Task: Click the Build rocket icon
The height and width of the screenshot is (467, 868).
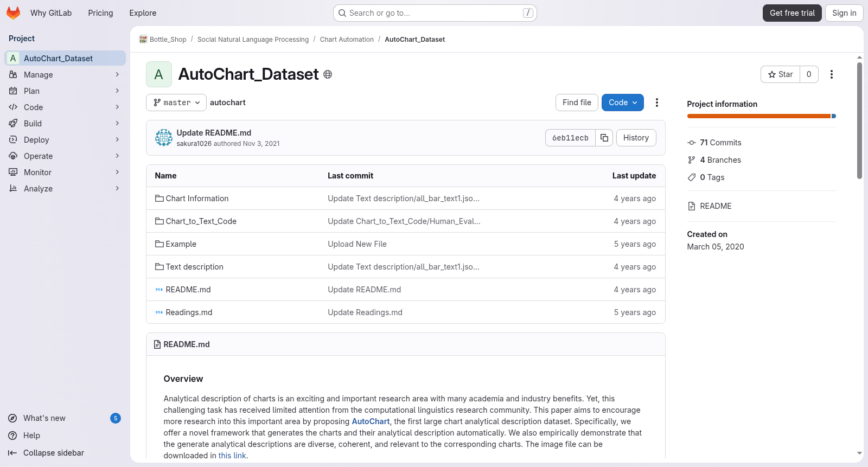Action: (x=13, y=124)
